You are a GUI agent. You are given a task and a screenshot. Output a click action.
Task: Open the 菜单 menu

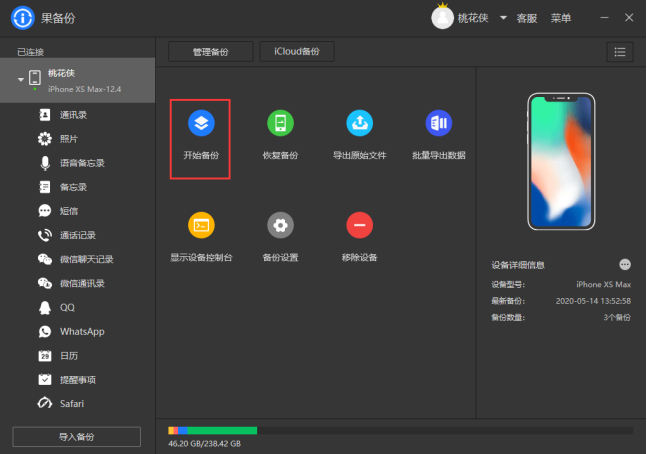pyautogui.click(x=561, y=18)
